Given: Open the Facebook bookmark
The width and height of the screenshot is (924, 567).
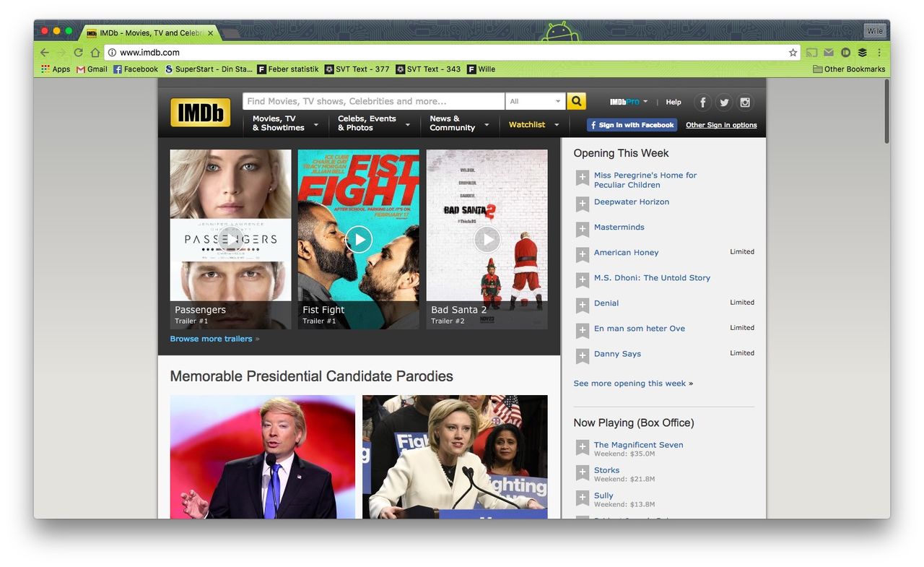Looking at the screenshot, I should click(136, 69).
